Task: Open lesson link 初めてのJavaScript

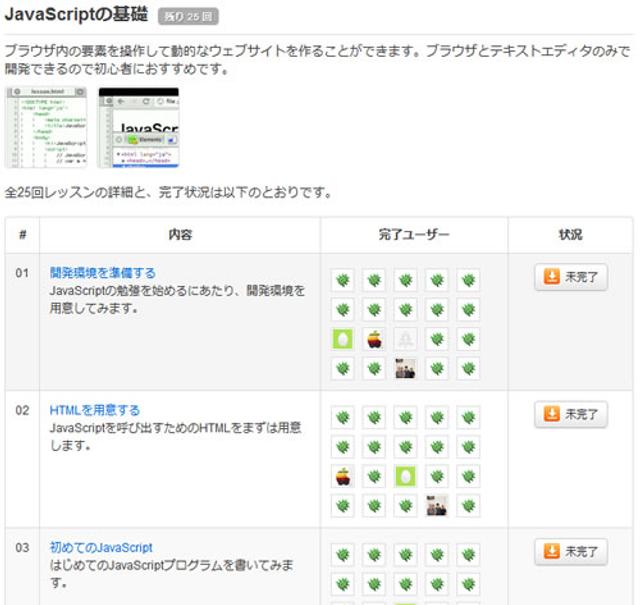Action: (101, 547)
